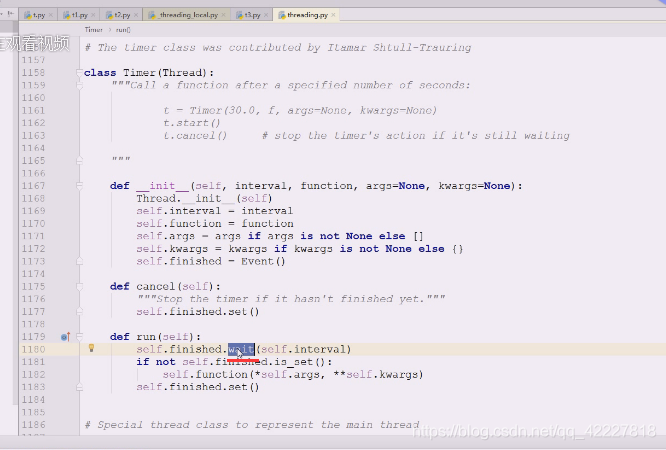Click line number 1158 in gutter
Viewport: 666px width, 450px height.
[x=33, y=73]
